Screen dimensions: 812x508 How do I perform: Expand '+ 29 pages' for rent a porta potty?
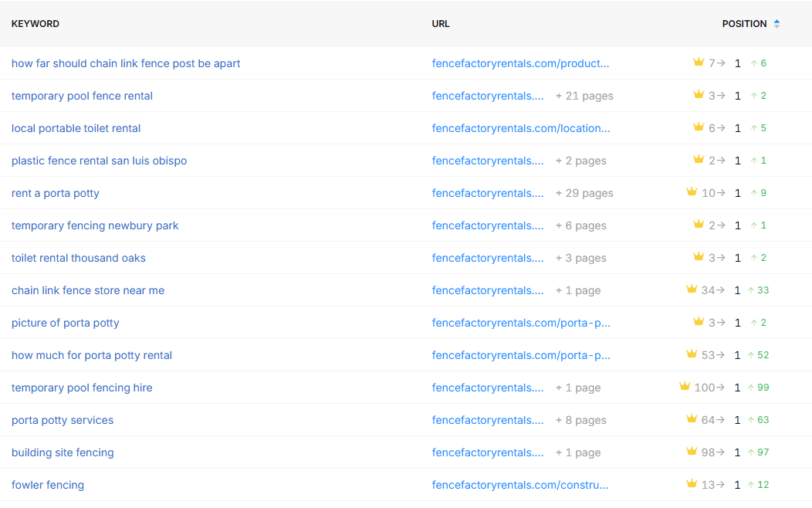pyautogui.click(x=584, y=193)
